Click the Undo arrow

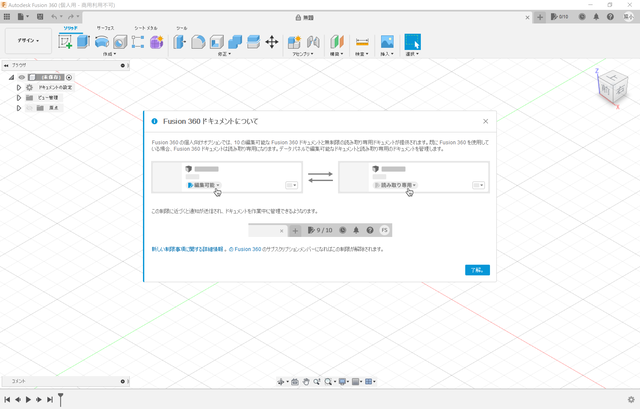(54, 17)
